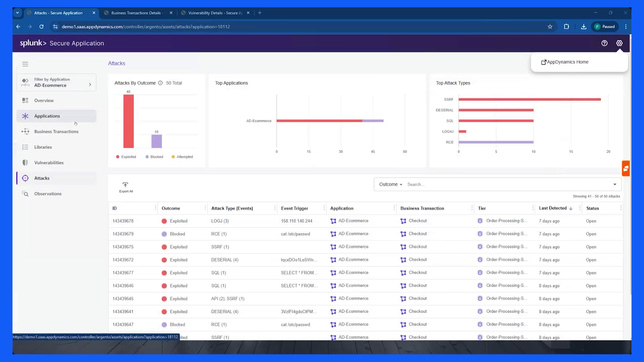644x362 pixels.
Task: Click DESERIAL (4) in row 143439672
Action: [225, 260]
